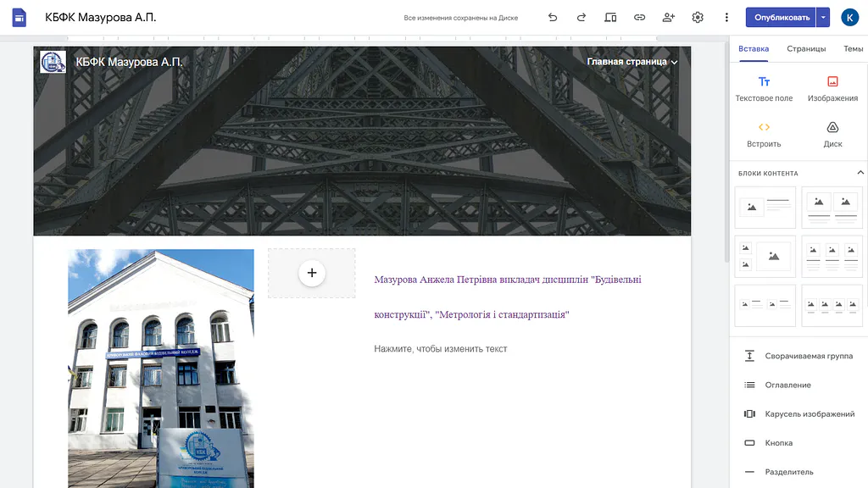Collapse the Блоки контента section

[860, 173]
